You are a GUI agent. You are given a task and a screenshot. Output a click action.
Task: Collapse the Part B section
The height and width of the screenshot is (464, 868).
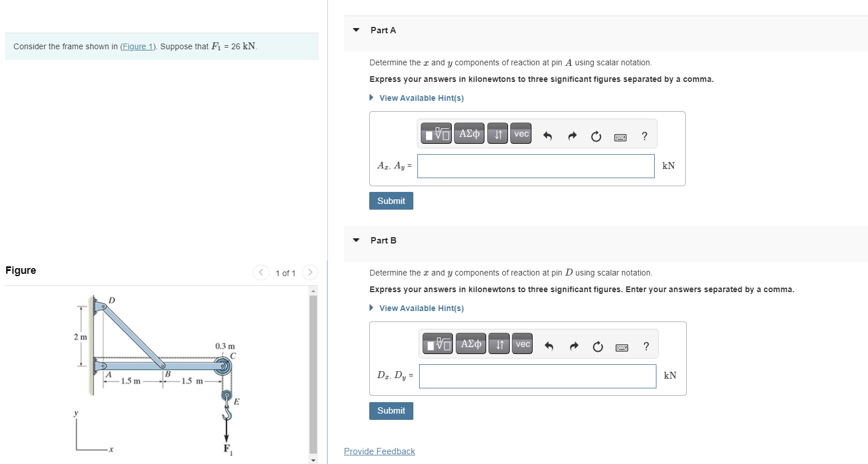[x=355, y=240]
